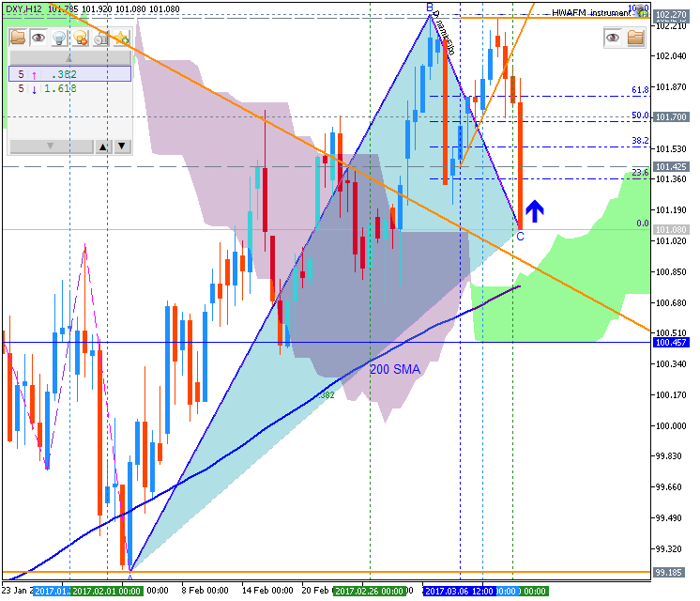Screen dimensions: 700x601
Task: Click the 38.2 Fibonacci level label
Action: click(x=640, y=141)
